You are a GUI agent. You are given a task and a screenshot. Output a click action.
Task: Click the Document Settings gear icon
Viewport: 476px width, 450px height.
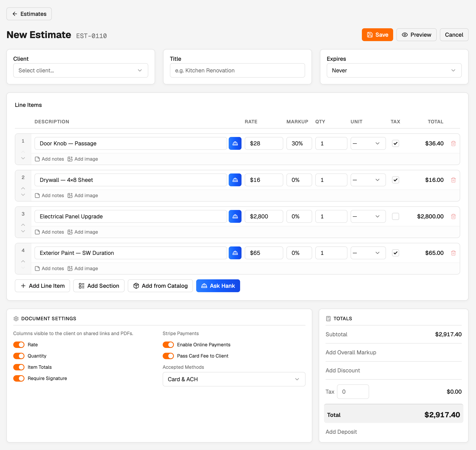coord(16,319)
